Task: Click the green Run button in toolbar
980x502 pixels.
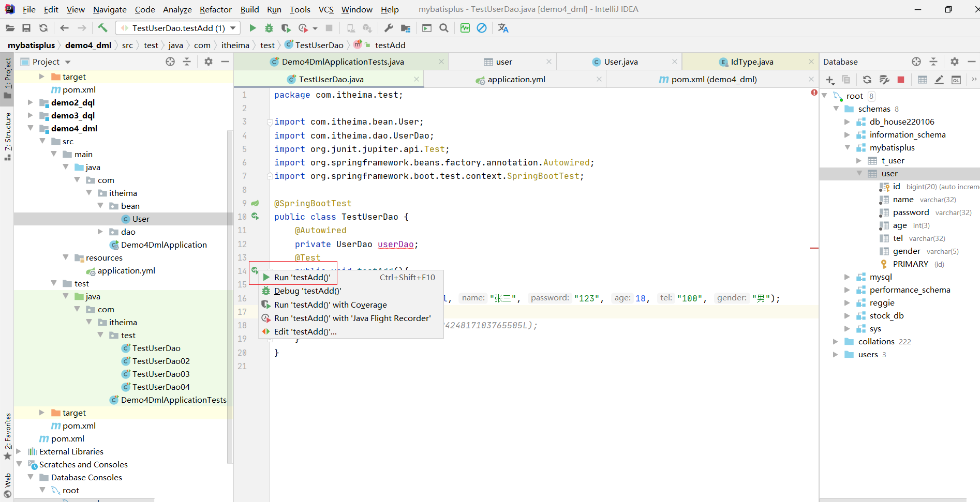Action: coord(253,28)
